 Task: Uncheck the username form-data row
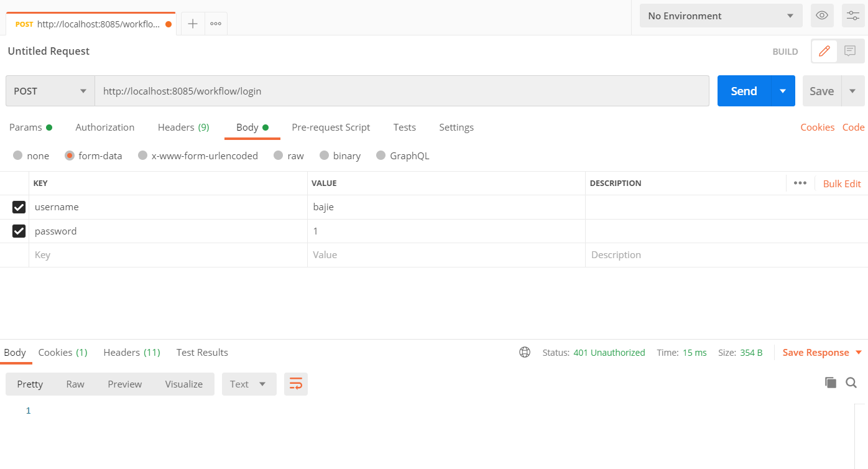tap(19, 207)
